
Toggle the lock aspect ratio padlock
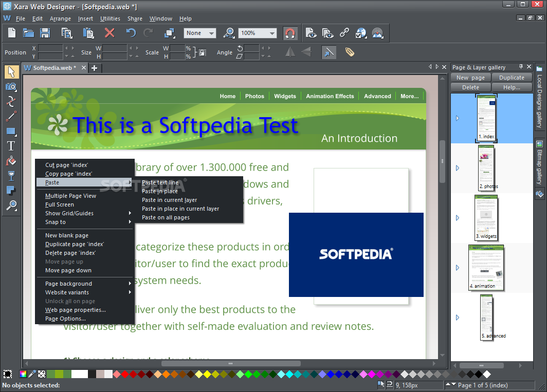202,52
